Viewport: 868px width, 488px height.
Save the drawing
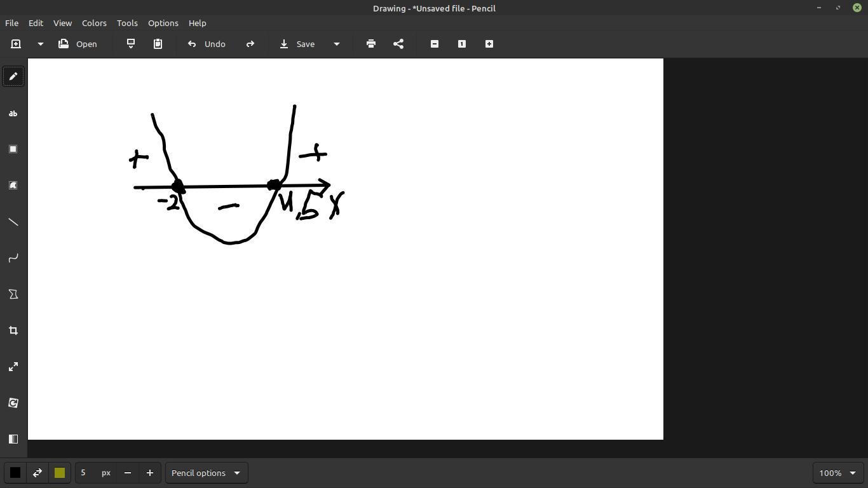point(297,44)
